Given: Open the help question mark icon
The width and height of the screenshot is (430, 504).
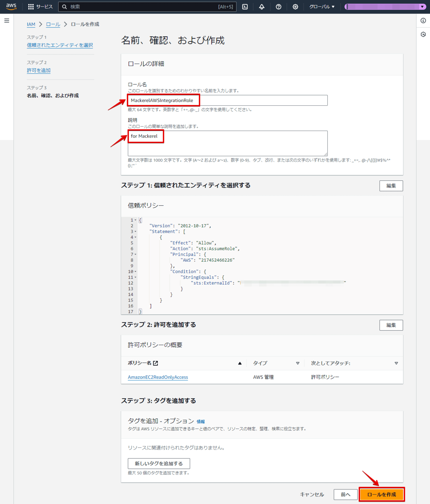Looking at the screenshot, I should coord(278,7).
